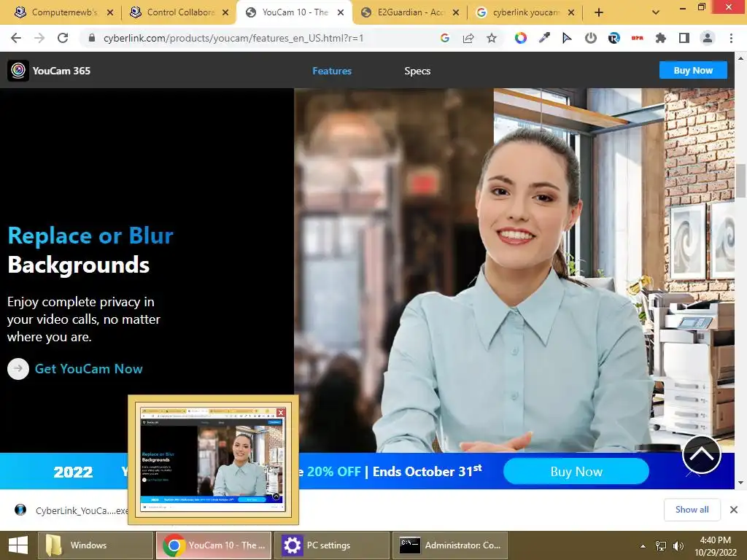Click the Chrome window preview thumbnail
Image resolution: width=747 pixels, height=560 pixels.
point(213,459)
